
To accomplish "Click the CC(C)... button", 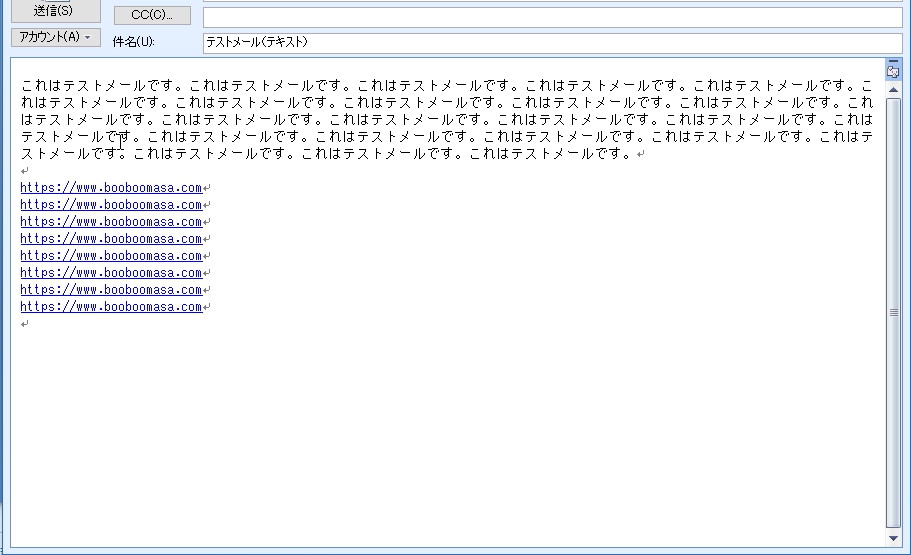I will coord(152,15).
